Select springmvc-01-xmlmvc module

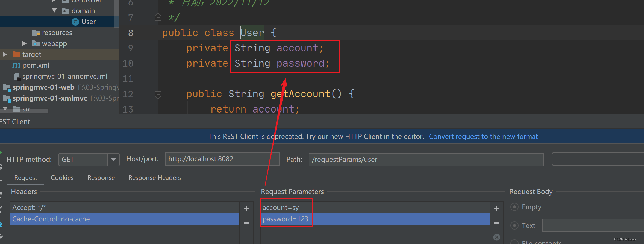click(x=50, y=98)
